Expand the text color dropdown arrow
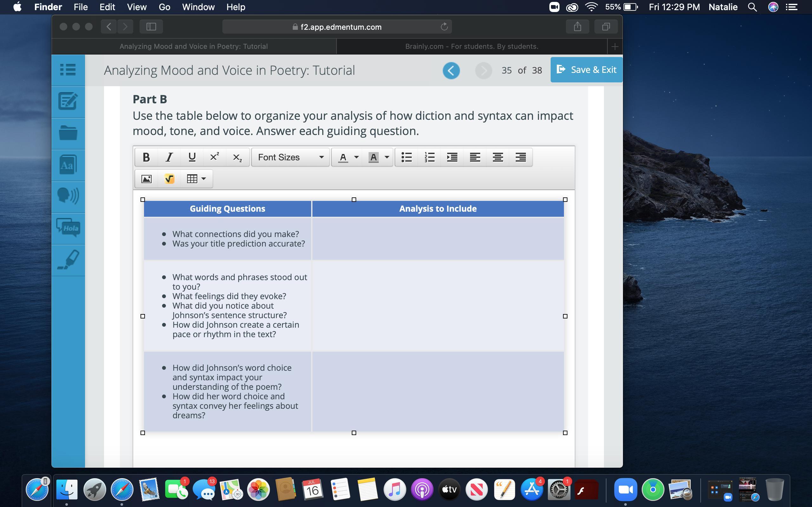Image resolution: width=812 pixels, height=507 pixels. [x=356, y=157]
